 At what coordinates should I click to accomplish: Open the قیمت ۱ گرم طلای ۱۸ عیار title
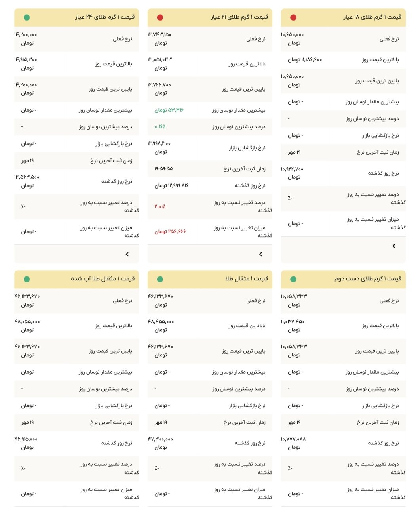click(372, 17)
